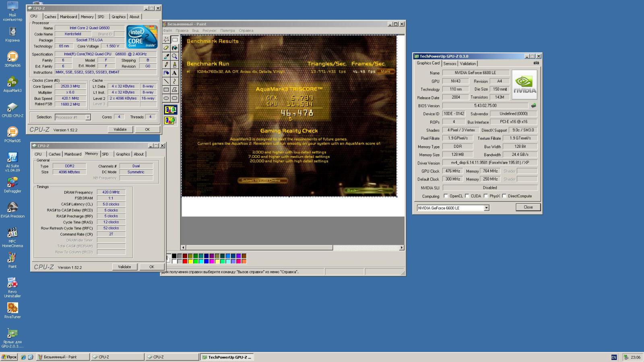The width and height of the screenshot is (644, 362).
Task: Open AquaMark3 desktop icon
Action: [12, 84]
